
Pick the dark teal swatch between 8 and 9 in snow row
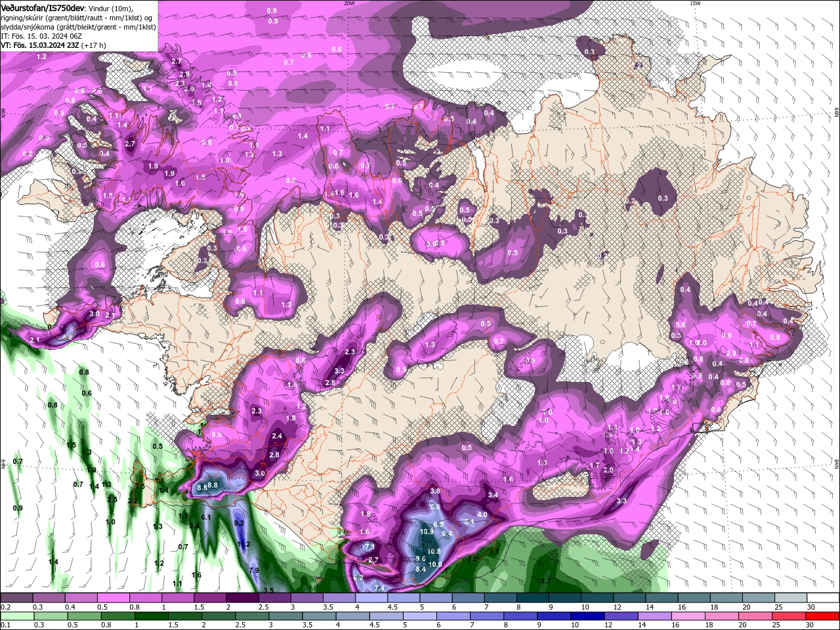pyautogui.click(x=533, y=598)
